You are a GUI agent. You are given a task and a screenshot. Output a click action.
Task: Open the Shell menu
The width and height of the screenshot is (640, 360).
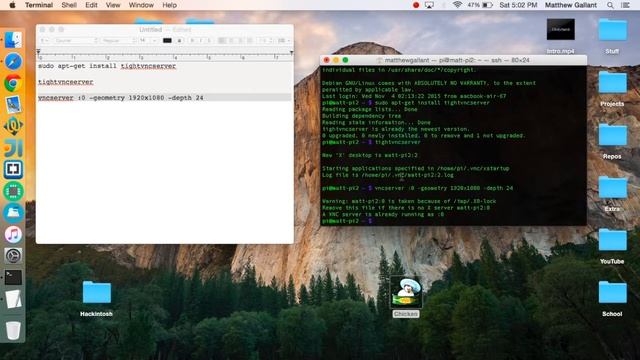69,5
